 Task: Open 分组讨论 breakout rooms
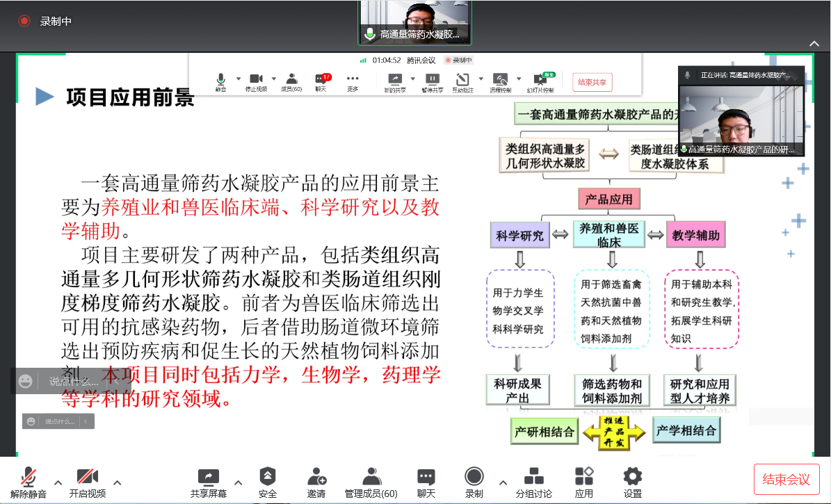tap(533, 482)
